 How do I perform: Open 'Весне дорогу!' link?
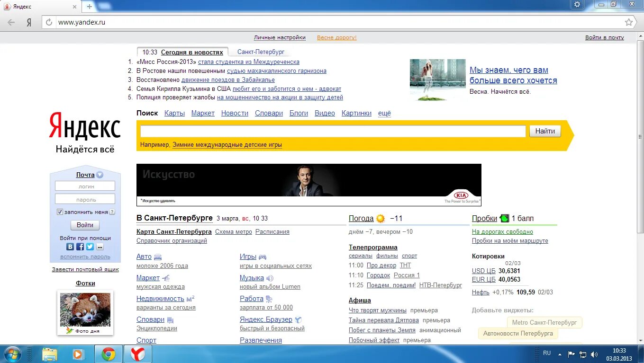click(337, 37)
